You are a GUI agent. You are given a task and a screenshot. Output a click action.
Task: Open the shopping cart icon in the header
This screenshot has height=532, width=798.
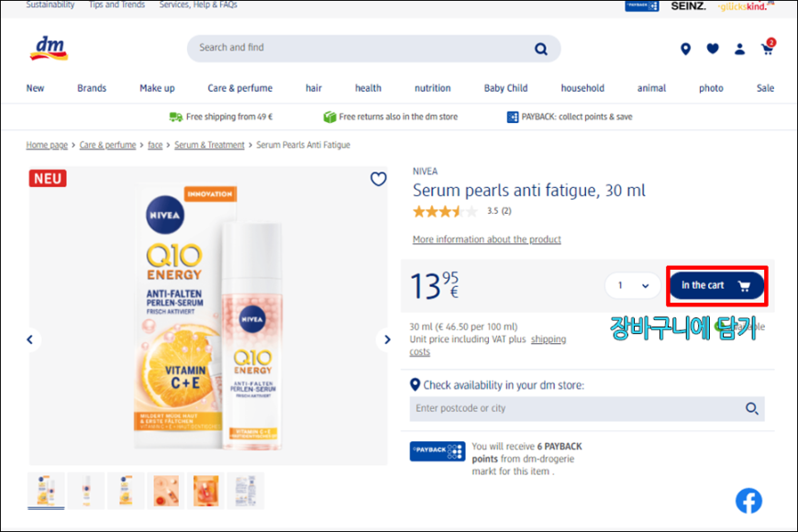[x=768, y=48]
